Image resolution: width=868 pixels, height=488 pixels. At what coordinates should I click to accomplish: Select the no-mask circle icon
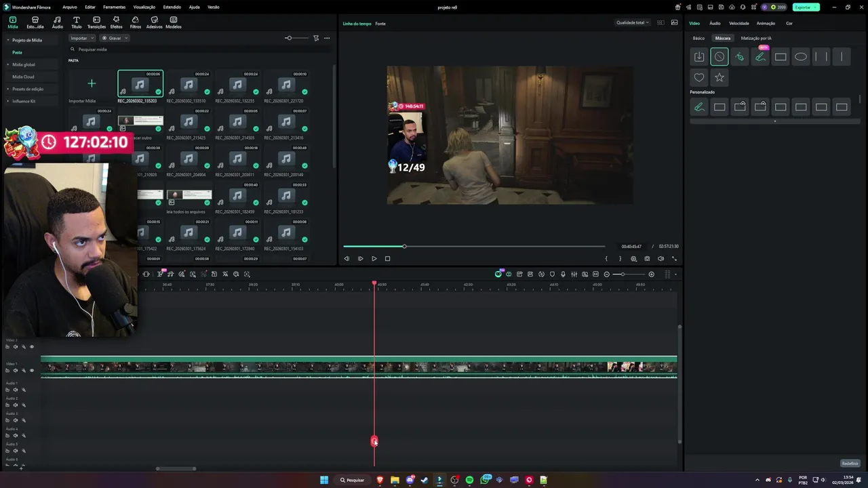(x=719, y=57)
